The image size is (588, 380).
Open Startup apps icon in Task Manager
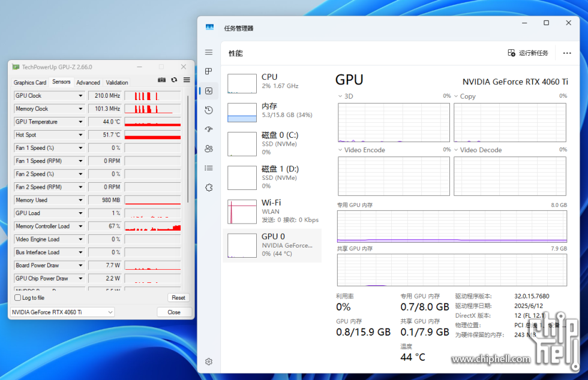point(209,129)
